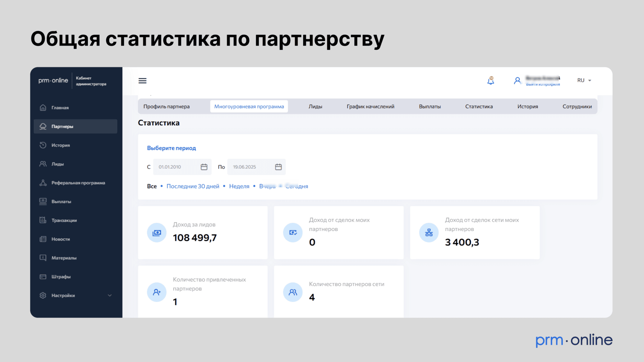Switch to the Профиль партнера tab
Viewport: 644px width, 362px height.
(166, 106)
